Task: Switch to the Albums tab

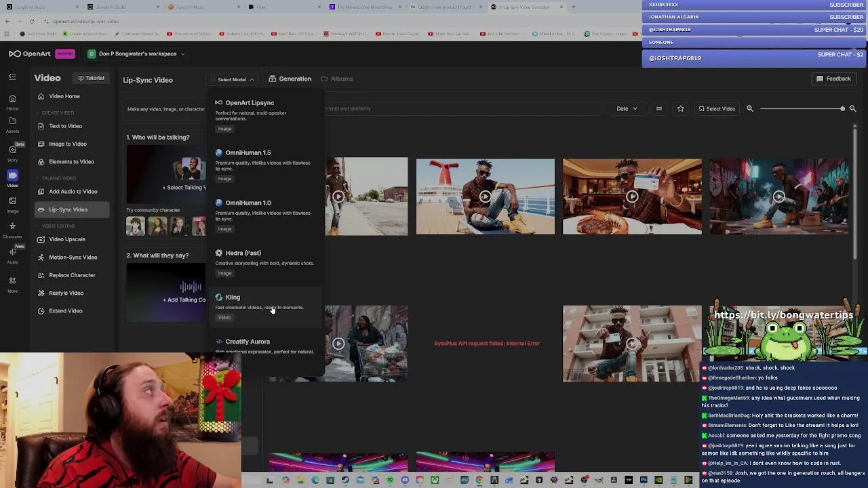Action: coord(337,79)
